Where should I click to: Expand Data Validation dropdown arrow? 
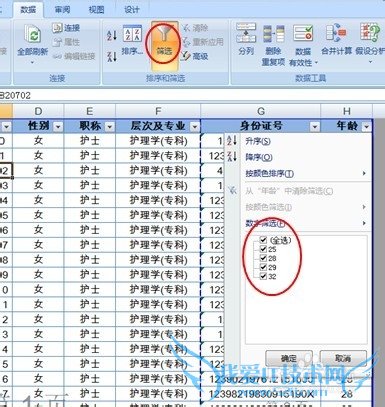[x=316, y=62]
